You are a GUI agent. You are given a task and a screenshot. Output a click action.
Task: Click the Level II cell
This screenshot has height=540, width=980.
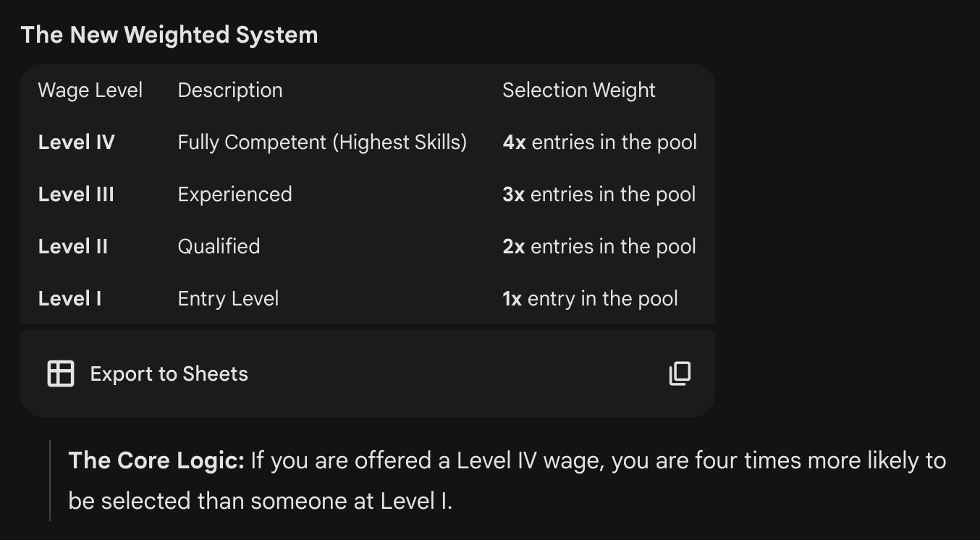tap(72, 247)
